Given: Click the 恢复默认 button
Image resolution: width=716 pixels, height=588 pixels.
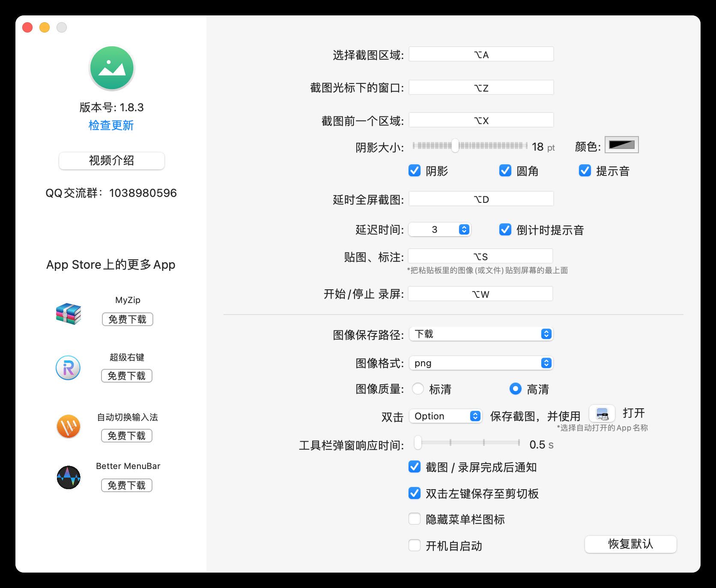Looking at the screenshot, I should [631, 544].
